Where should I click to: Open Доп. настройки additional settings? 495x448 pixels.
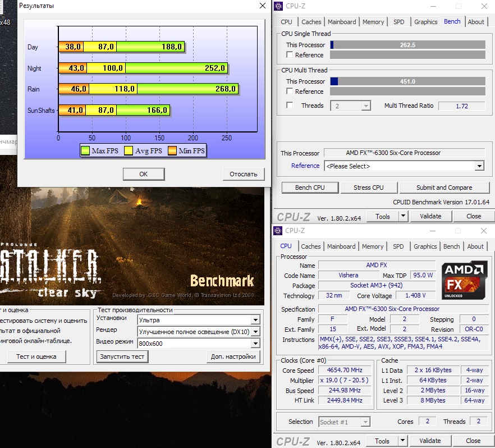point(233,356)
